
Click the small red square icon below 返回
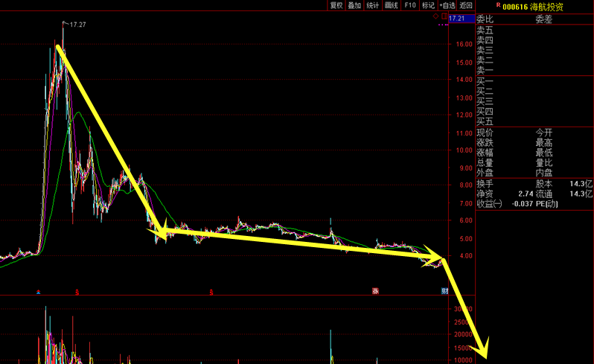pos(443,16)
